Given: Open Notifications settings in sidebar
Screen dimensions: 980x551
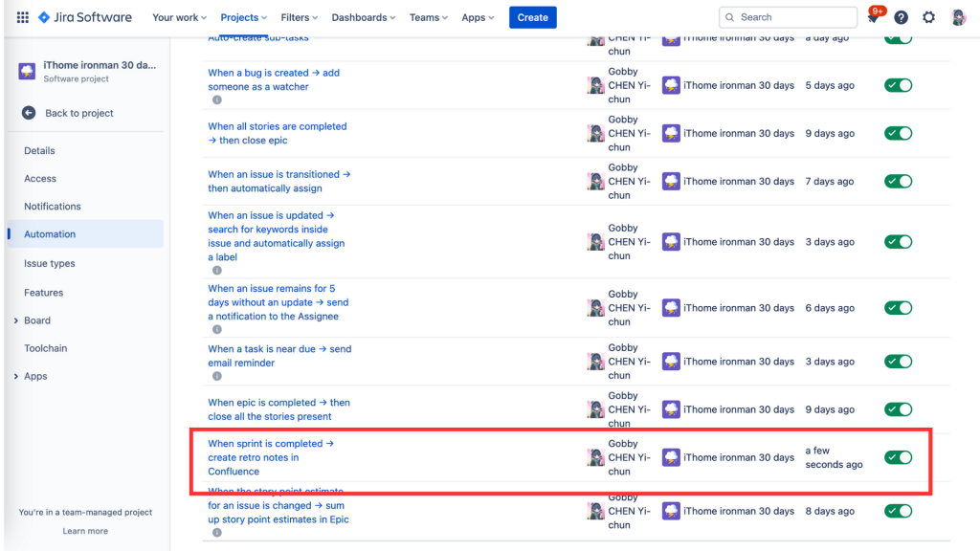Looking at the screenshot, I should coord(53,207).
